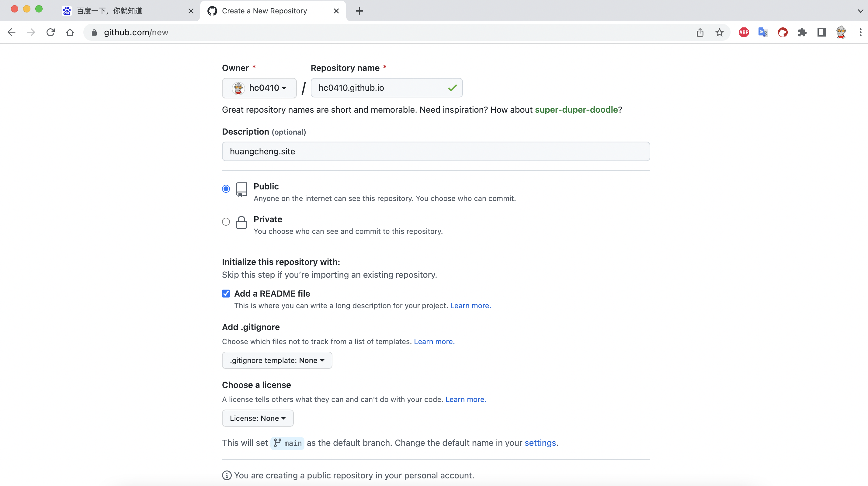Bookmark this page with star icon
The image size is (868, 486).
tap(719, 32)
